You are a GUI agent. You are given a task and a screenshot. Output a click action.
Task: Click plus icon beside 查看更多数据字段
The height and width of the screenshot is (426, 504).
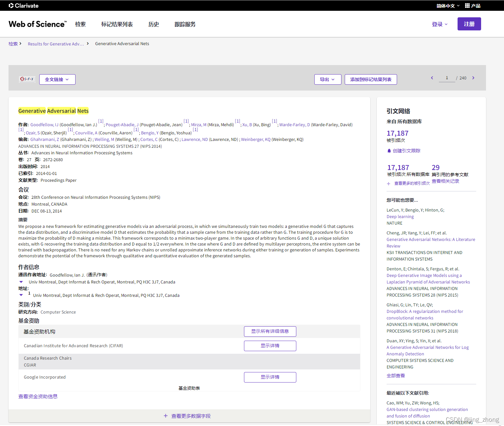pyautogui.click(x=165, y=416)
